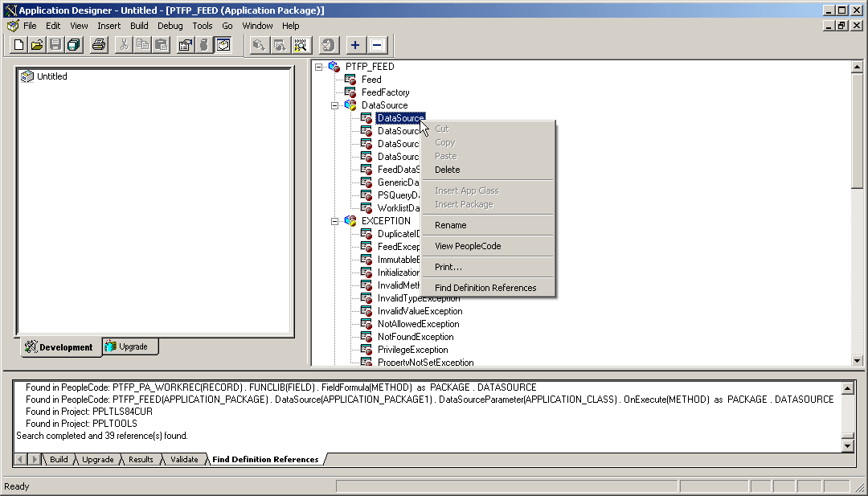Image resolution: width=868 pixels, height=496 pixels.
Task: Collapse the EXCEPTION subpackage node
Action: coord(334,220)
